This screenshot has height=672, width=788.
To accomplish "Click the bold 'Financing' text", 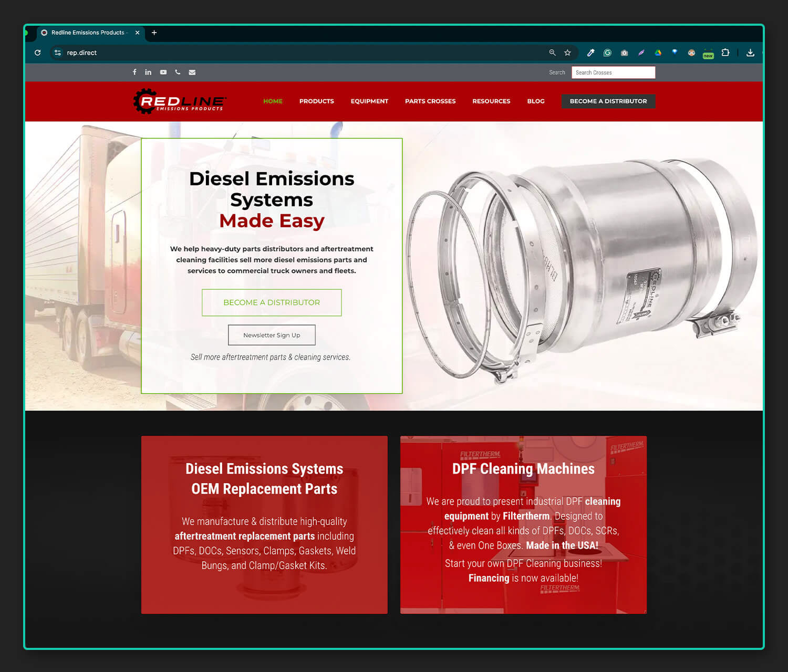I will click(489, 578).
